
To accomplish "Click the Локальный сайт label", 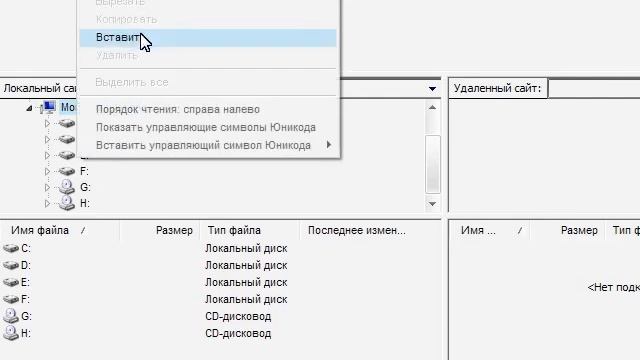I will (40, 88).
